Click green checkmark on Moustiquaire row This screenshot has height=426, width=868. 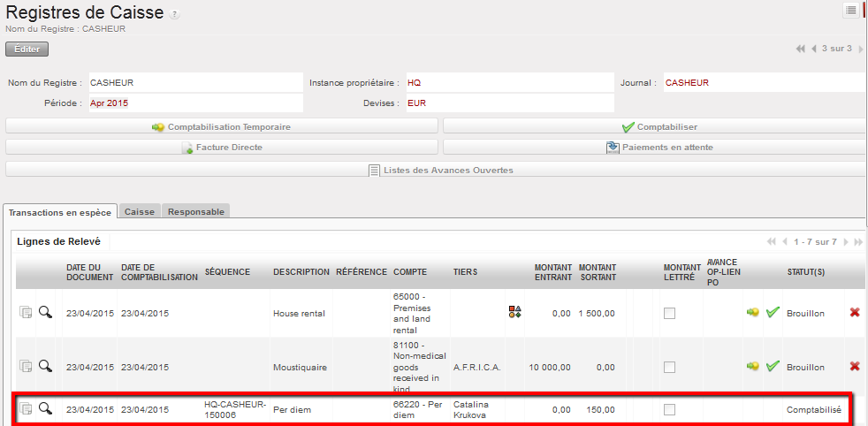coord(773,366)
